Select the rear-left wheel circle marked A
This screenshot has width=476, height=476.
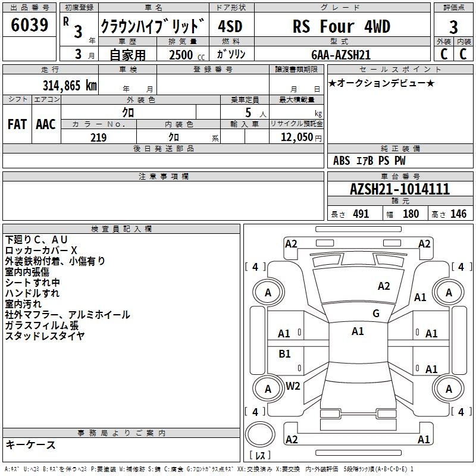click(268, 389)
